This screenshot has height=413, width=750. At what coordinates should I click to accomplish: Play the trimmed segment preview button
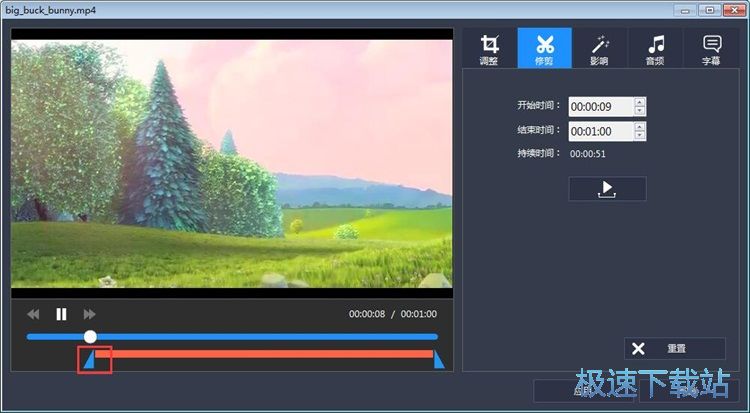607,189
